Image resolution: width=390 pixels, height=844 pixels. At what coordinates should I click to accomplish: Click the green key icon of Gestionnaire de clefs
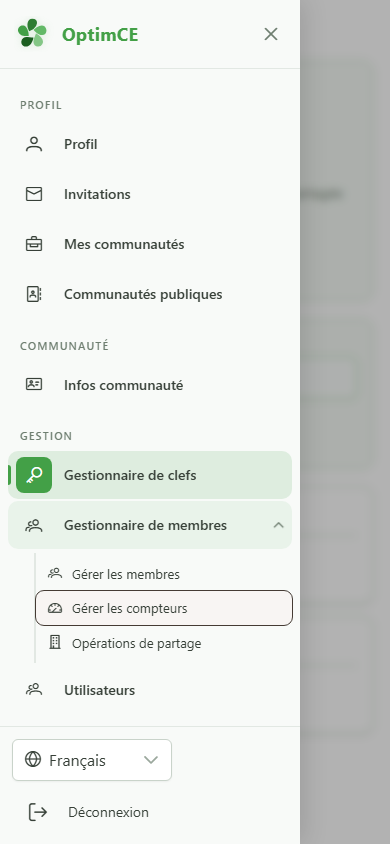[34, 475]
